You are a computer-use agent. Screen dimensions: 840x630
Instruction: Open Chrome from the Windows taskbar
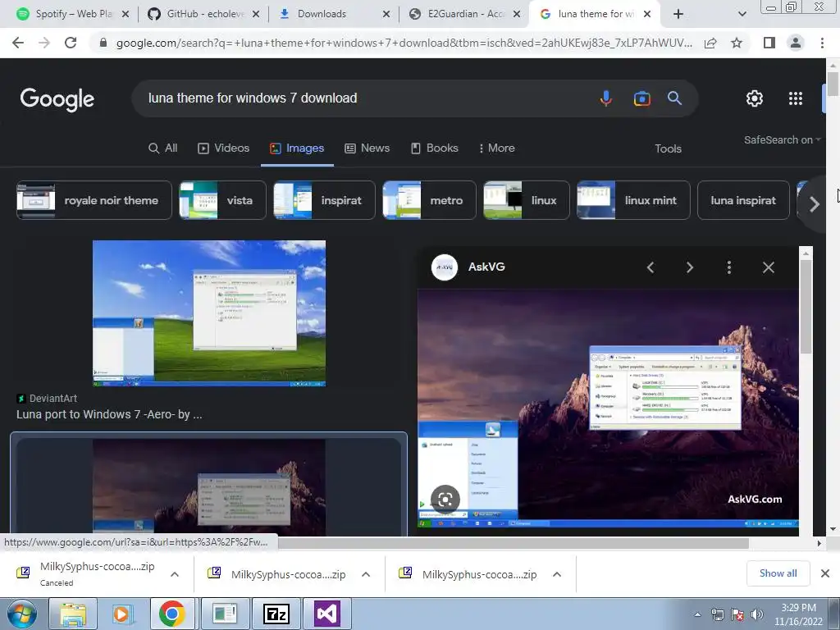[x=172, y=614]
